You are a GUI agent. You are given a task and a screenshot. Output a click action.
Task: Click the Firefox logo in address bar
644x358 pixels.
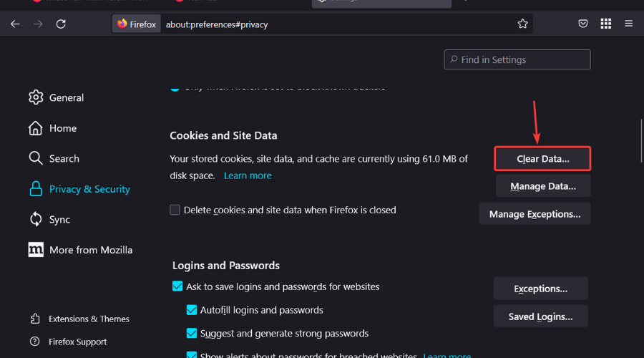point(122,24)
